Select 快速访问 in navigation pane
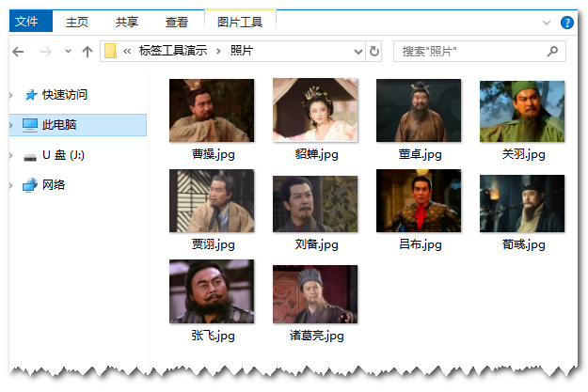Screen dimensions: 588x392 pyautogui.click(x=65, y=95)
